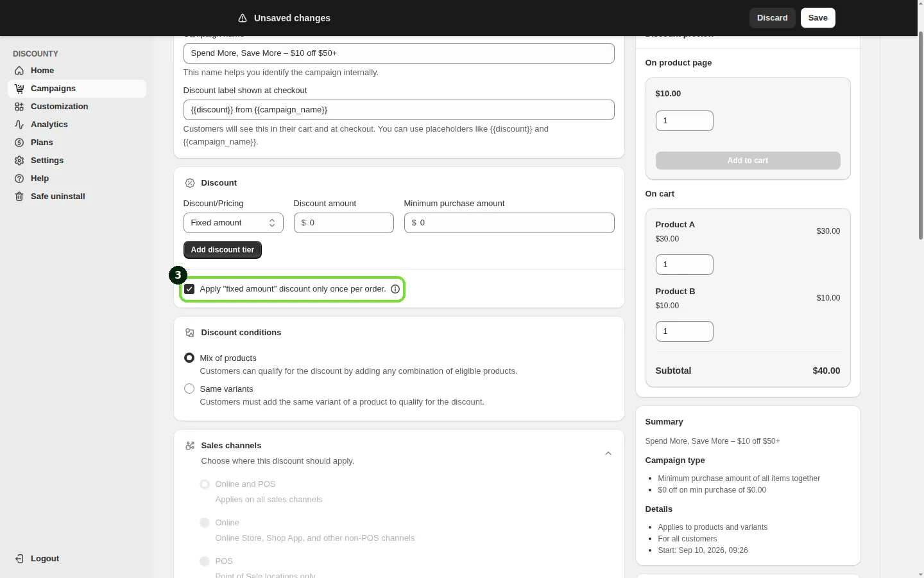The image size is (924, 578).
Task: Click the "Start: Sep 10, 2026, 09:26" detail
Action: (x=703, y=550)
